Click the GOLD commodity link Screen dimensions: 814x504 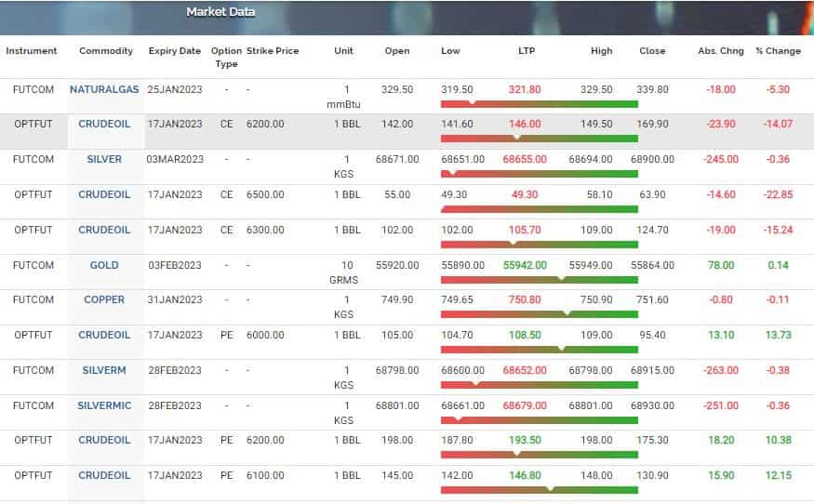pos(104,265)
